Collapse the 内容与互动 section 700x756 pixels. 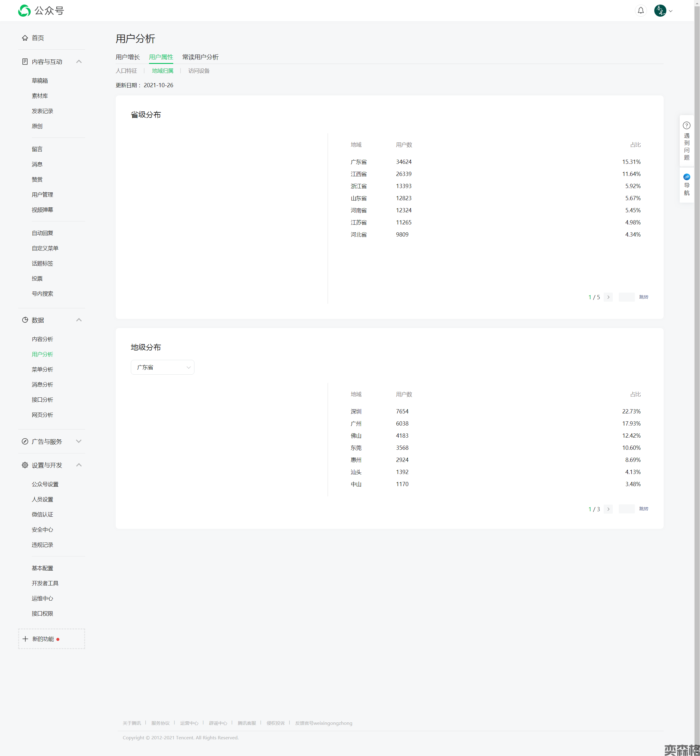click(x=79, y=62)
